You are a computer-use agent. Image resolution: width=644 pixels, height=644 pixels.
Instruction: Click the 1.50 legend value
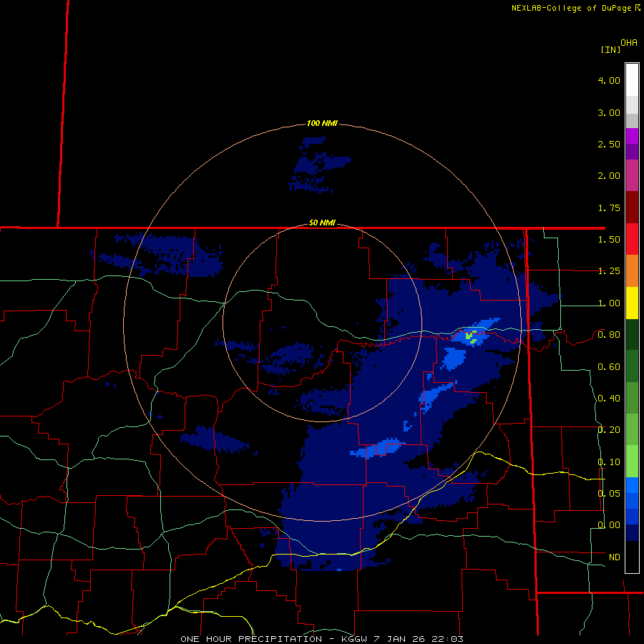point(609,240)
